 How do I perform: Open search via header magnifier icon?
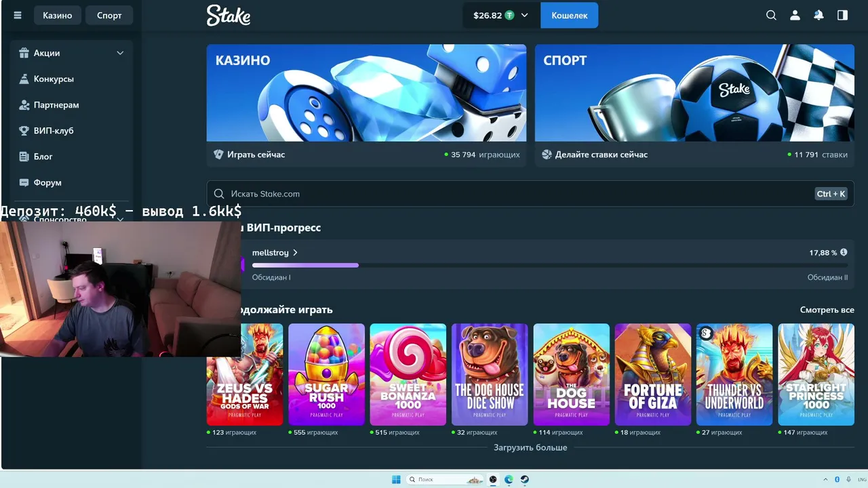pyautogui.click(x=771, y=15)
